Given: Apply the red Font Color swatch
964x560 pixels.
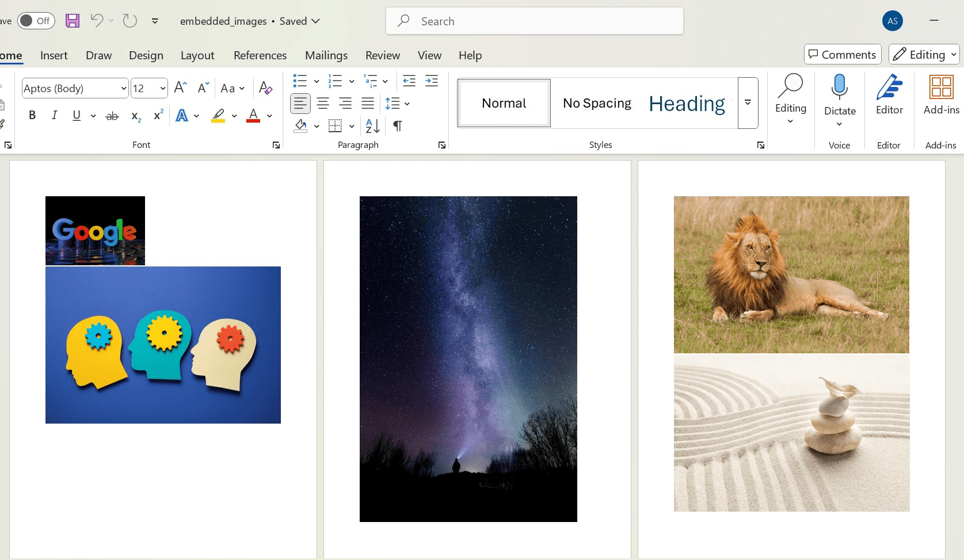Looking at the screenshot, I should point(253,116).
